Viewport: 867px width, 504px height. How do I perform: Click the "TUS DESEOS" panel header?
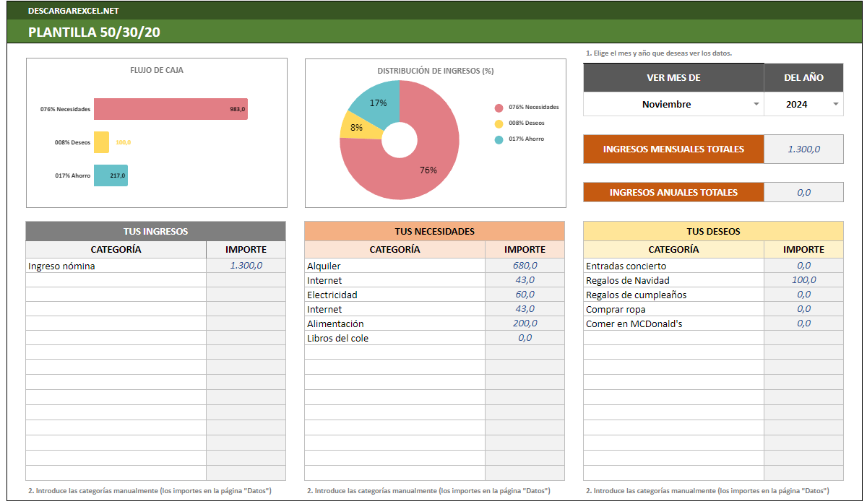click(x=712, y=231)
